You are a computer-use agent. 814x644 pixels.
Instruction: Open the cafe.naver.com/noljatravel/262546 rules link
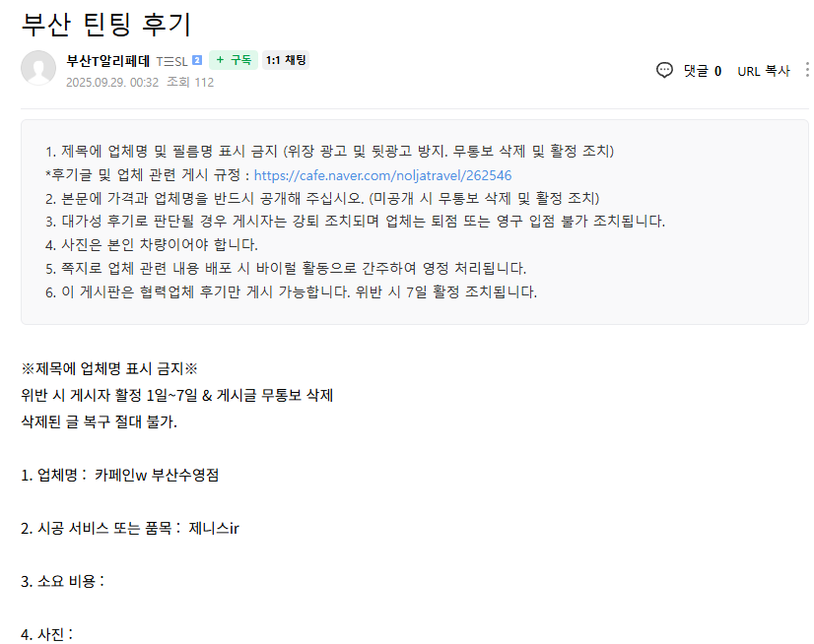[x=382, y=175]
